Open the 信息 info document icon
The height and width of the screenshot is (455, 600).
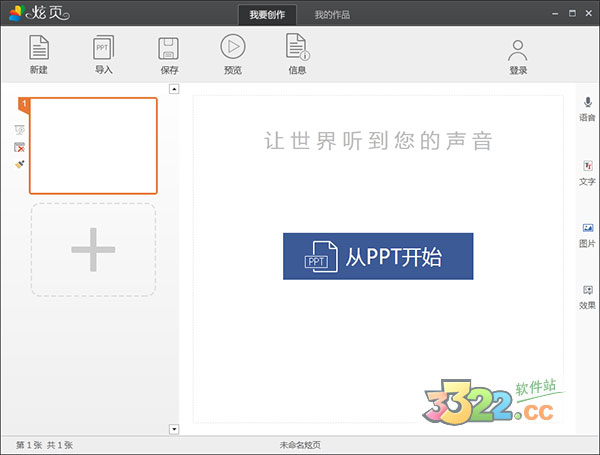[297, 54]
